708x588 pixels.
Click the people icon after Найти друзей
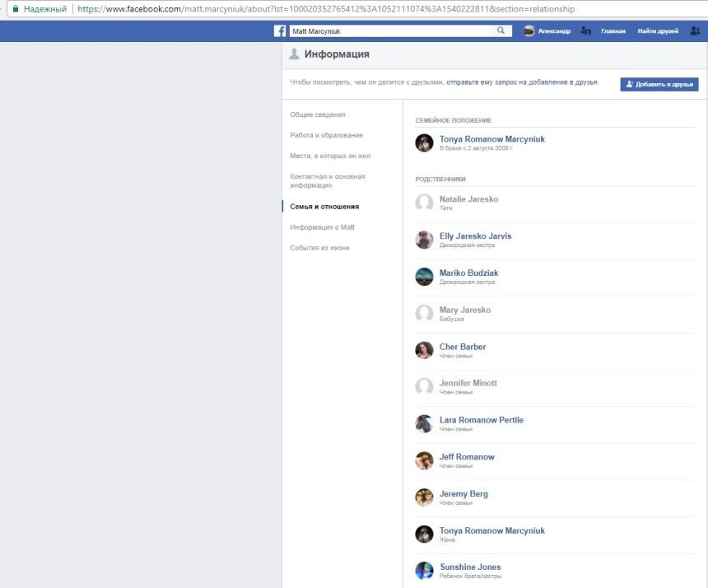pyautogui.click(x=695, y=30)
